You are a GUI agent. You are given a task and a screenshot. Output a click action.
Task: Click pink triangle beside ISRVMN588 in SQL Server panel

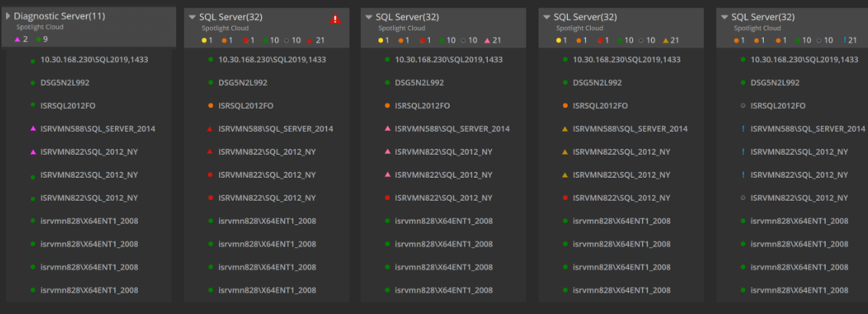[388, 129]
